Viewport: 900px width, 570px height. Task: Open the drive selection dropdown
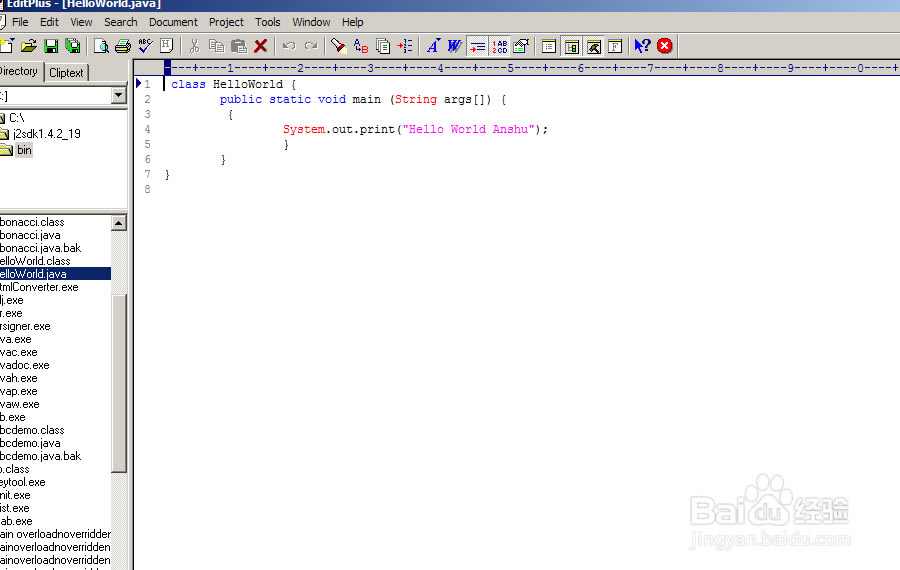(119, 96)
